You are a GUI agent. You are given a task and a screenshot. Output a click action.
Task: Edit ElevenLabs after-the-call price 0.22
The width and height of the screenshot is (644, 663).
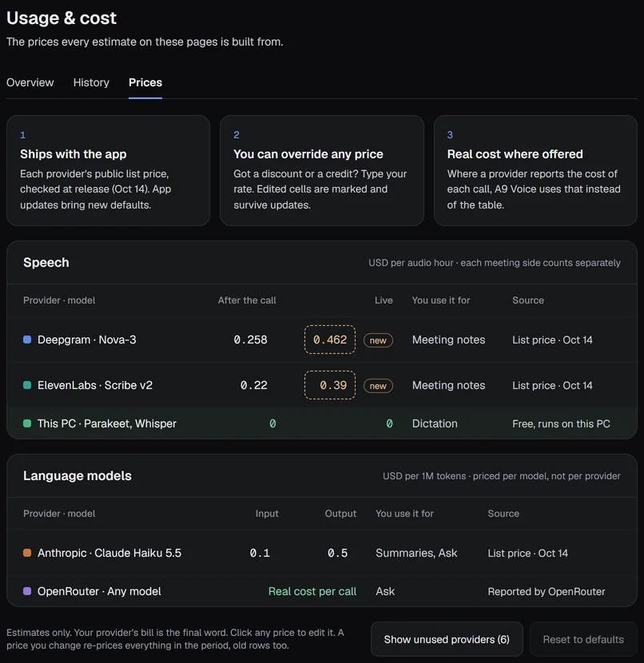[254, 385]
